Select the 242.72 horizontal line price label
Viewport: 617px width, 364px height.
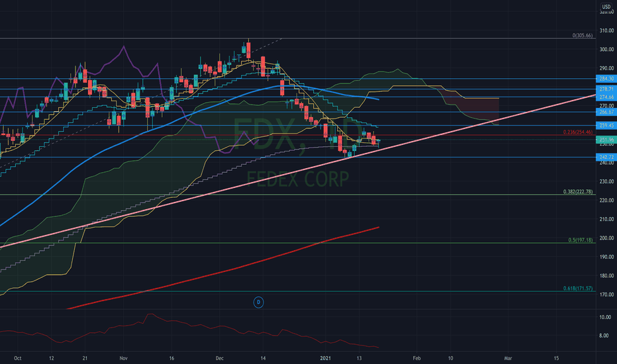(606, 157)
